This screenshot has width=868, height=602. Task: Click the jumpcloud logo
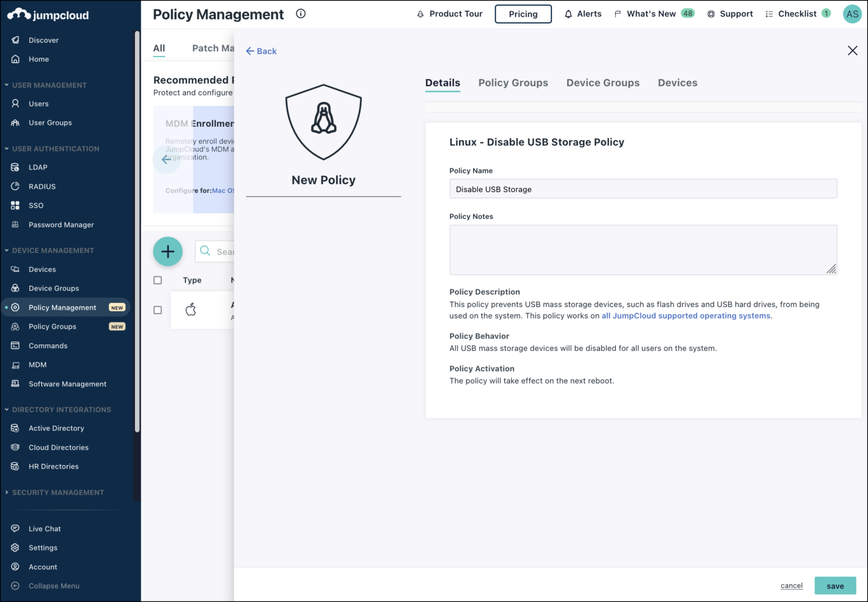point(47,14)
